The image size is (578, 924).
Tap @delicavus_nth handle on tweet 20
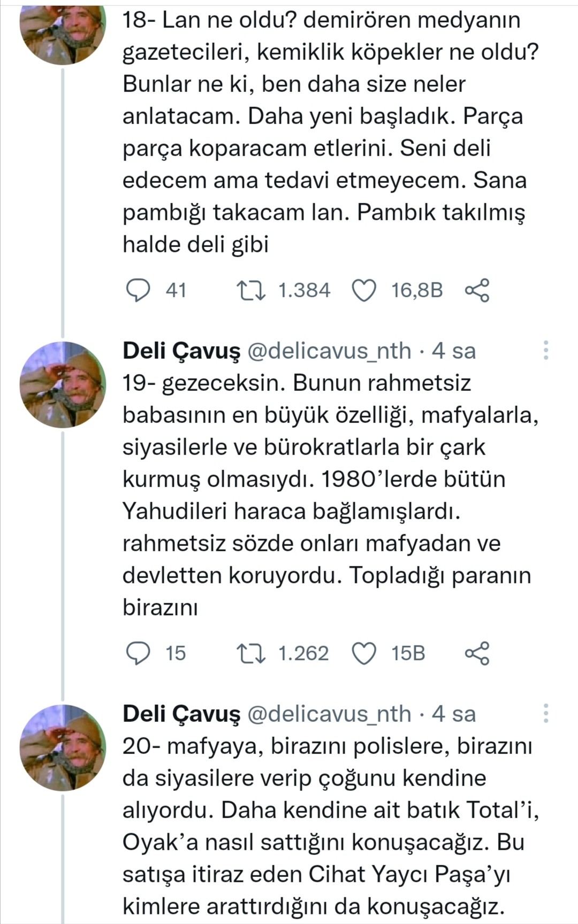tap(329, 714)
